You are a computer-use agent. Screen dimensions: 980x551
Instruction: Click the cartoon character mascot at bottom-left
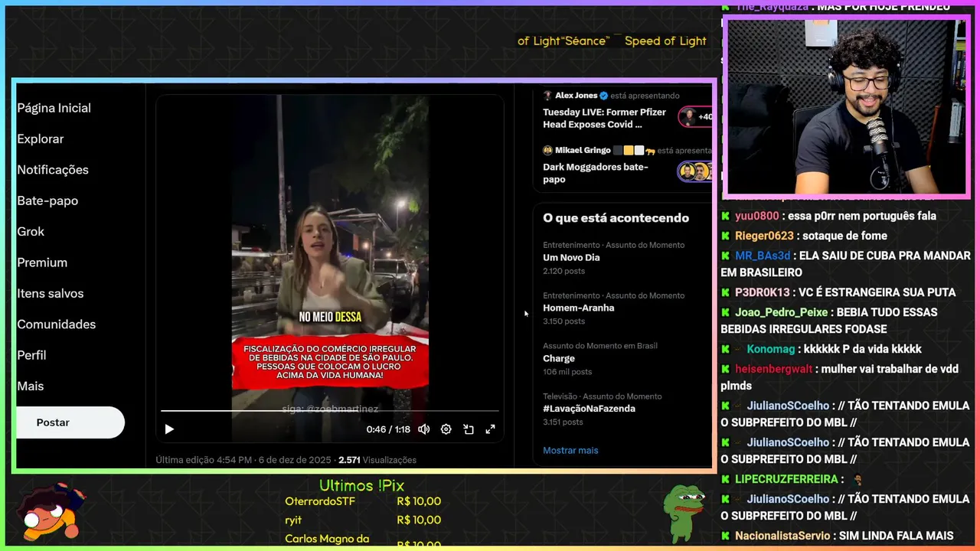[x=51, y=512]
